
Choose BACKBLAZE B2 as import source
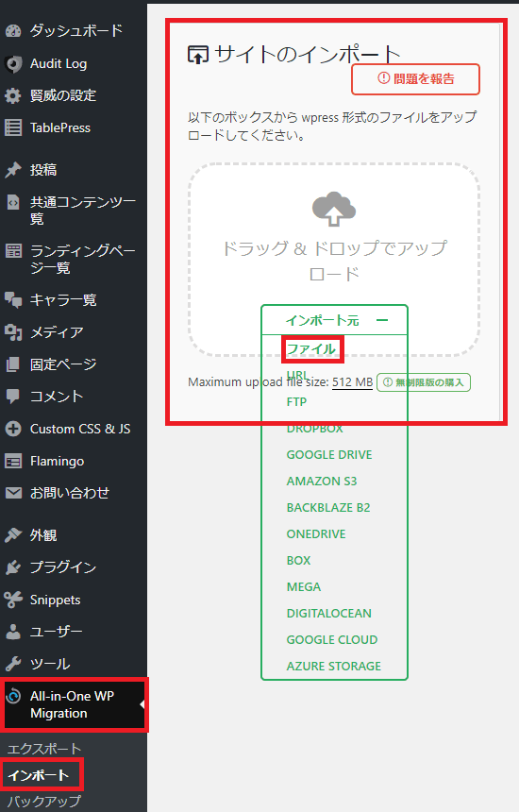click(328, 508)
